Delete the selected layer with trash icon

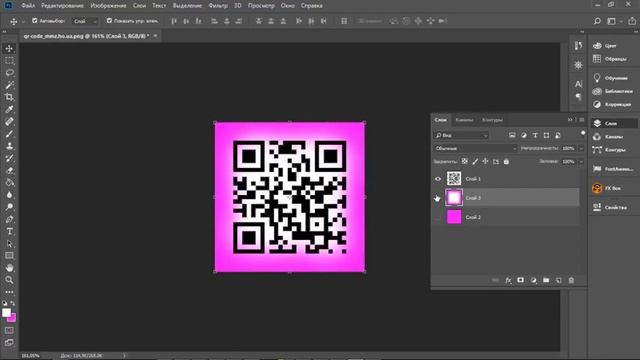pyautogui.click(x=571, y=280)
